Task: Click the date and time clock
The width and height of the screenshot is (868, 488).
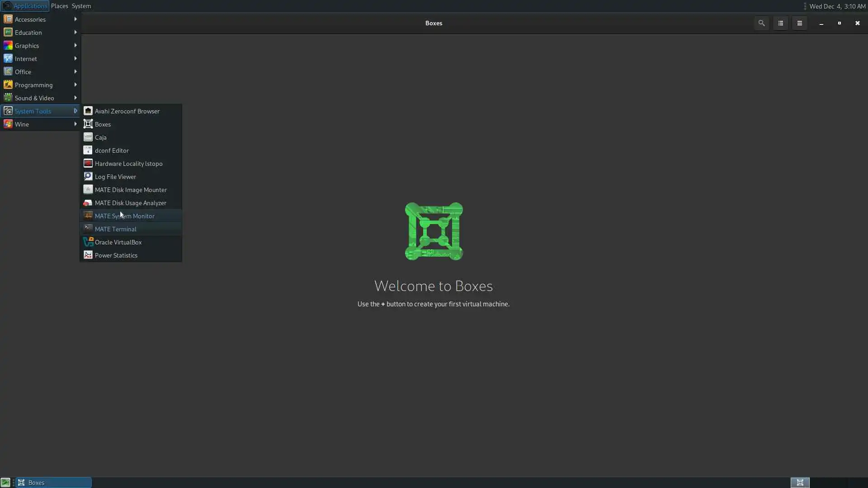Action: pyautogui.click(x=837, y=6)
